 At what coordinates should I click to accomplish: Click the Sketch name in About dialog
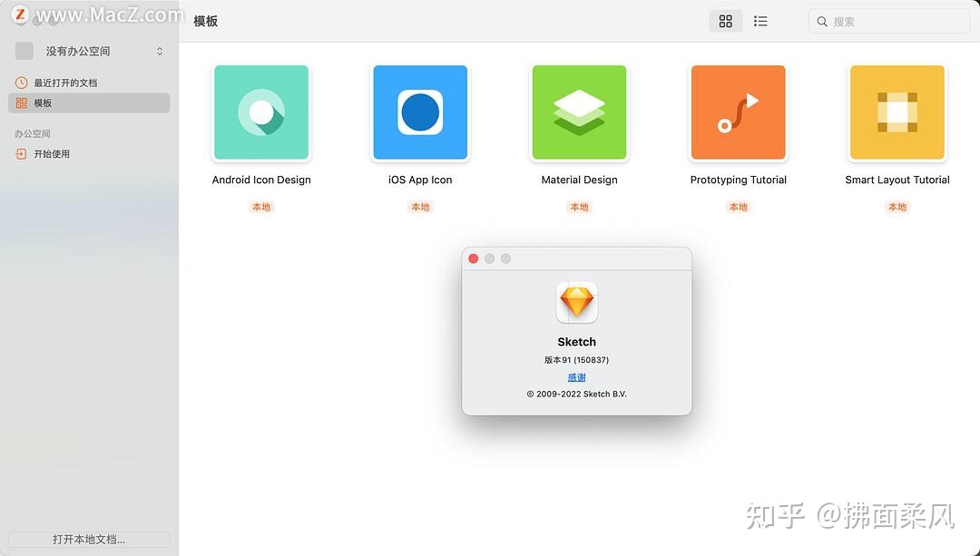click(x=576, y=342)
